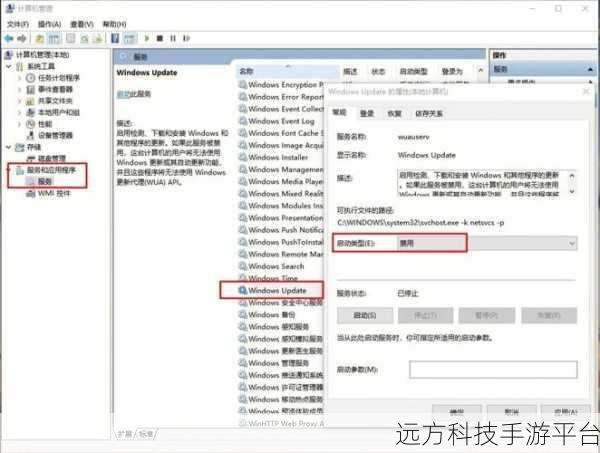600x453 pixels.
Task: Click the Back arrow toolbar icon
Action: (8, 38)
